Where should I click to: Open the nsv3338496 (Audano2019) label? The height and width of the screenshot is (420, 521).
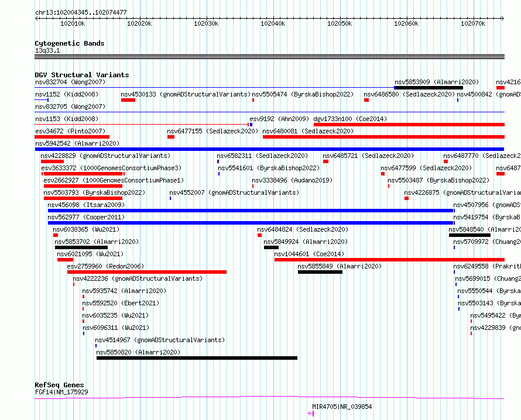pyautogui.click(x=292, y=180)
